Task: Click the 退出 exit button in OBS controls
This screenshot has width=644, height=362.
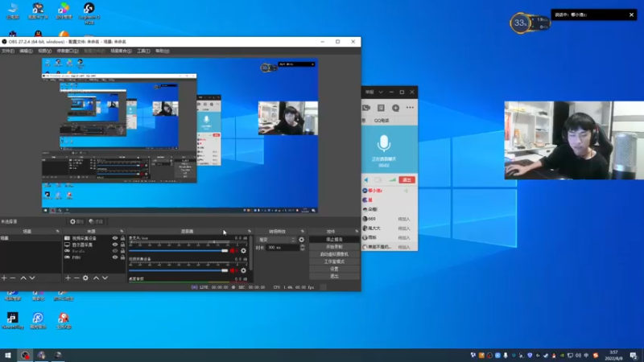Action: 334,276
